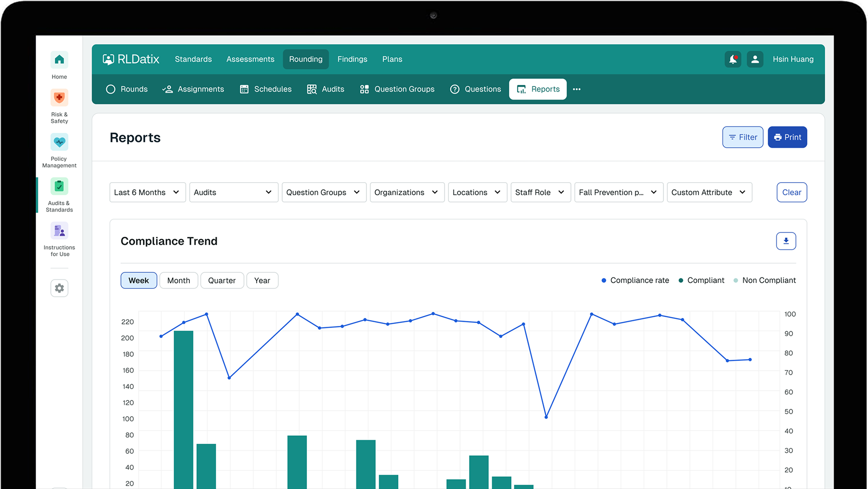Click the Print button
Image resolution: width=868 pixels, height=489 pixels.
tap(788, 137)
